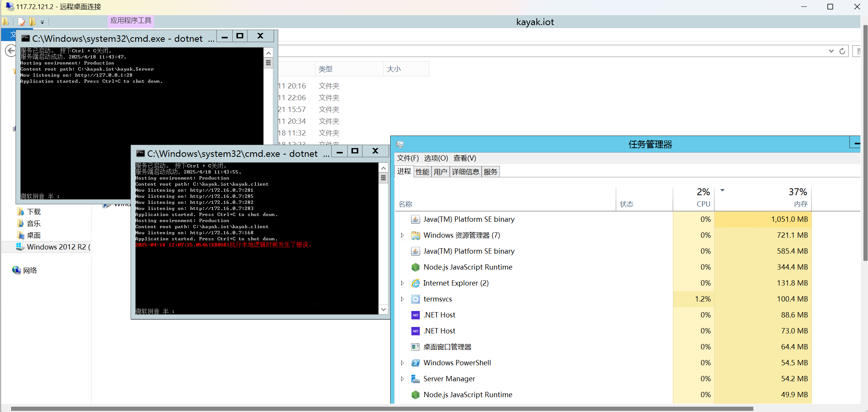Viewport: 868px width, 412px height.
Task: Open the CPU column sort dropdown arrow
Action: click(722, 191)
